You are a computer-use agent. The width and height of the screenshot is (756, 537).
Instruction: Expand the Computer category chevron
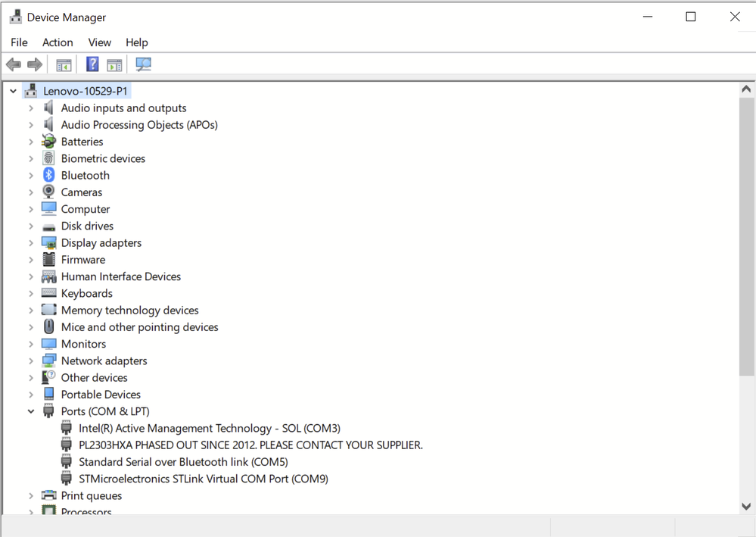[x=31, y=209]
